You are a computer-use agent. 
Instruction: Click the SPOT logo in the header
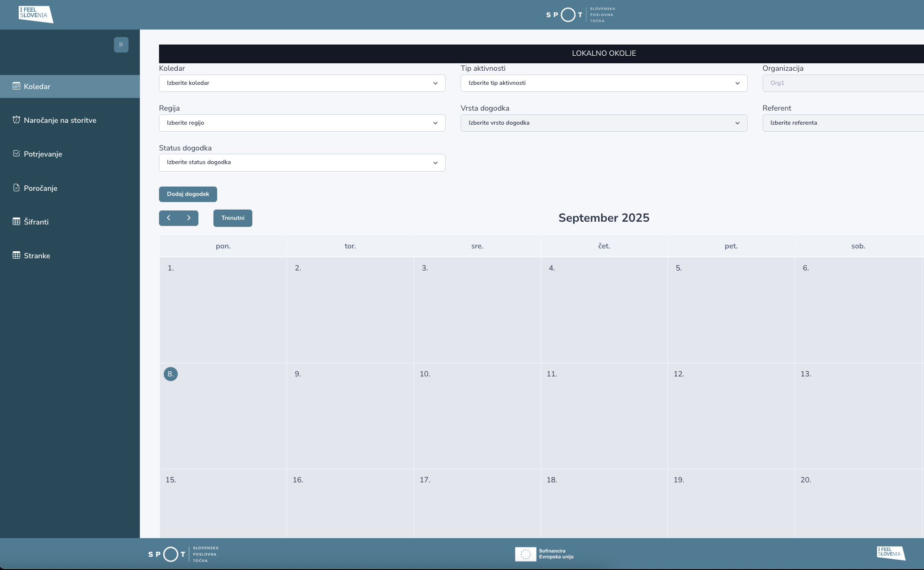580,15
